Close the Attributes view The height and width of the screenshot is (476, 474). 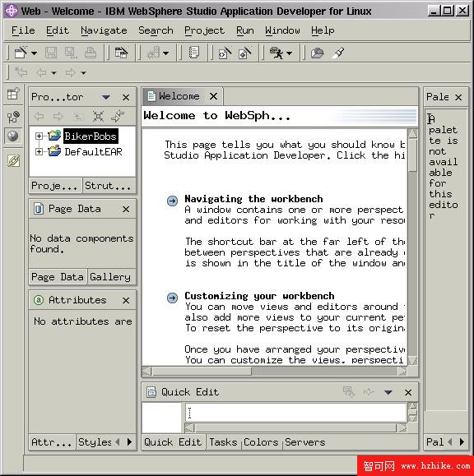click(126, 301)
